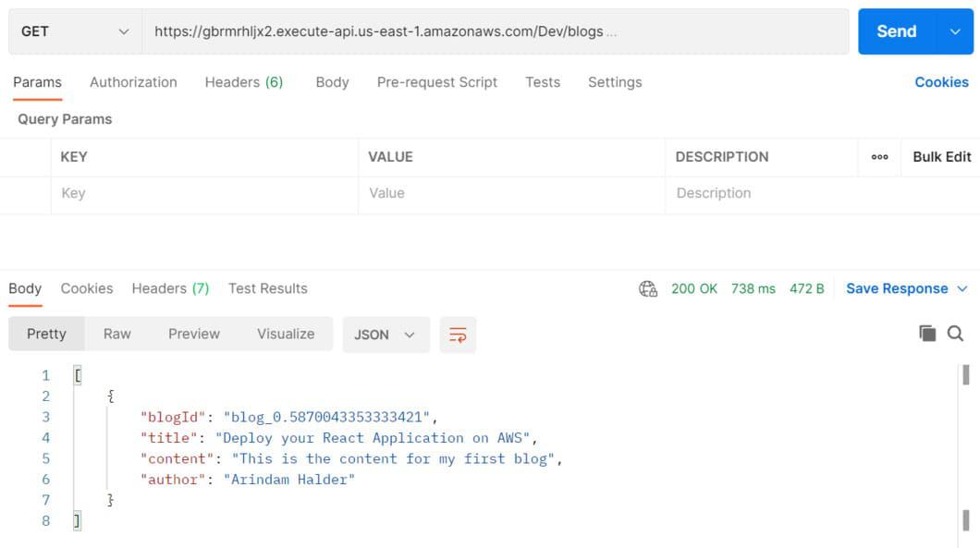Click the wrap lines icon in response toolbar
This screenshot has width=980, height=548.
(x=458, y=335)
